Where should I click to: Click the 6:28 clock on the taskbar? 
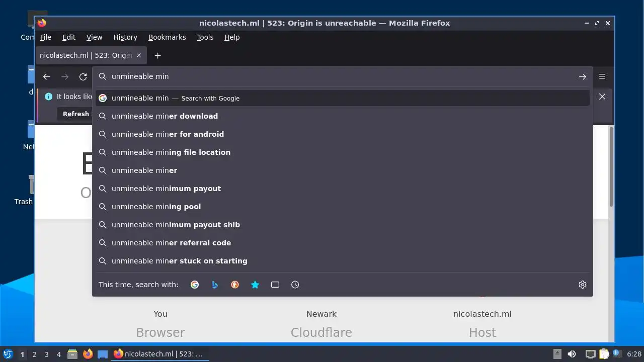pyautogui.click(x=634, y=354)
